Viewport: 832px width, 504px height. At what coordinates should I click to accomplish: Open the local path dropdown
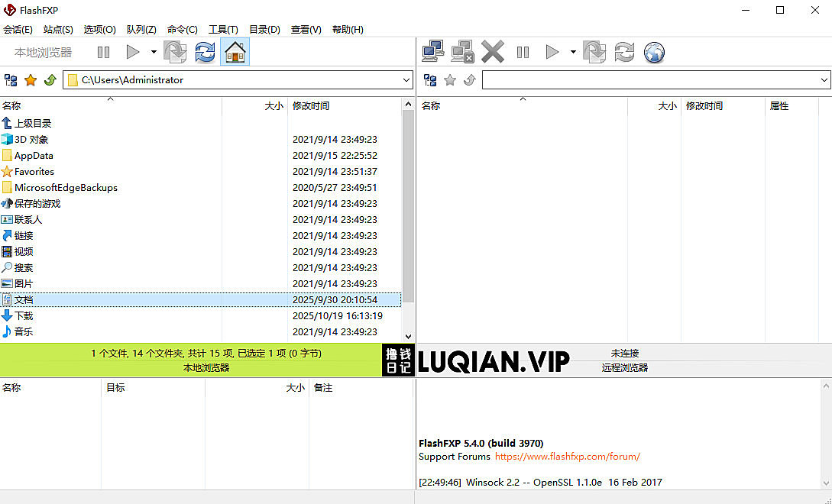407,79
